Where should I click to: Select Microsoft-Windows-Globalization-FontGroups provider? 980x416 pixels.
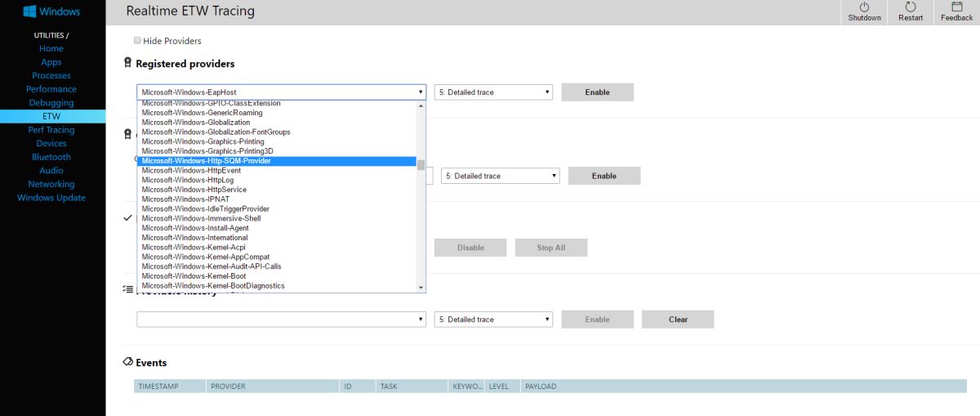(x=277, y=132)
